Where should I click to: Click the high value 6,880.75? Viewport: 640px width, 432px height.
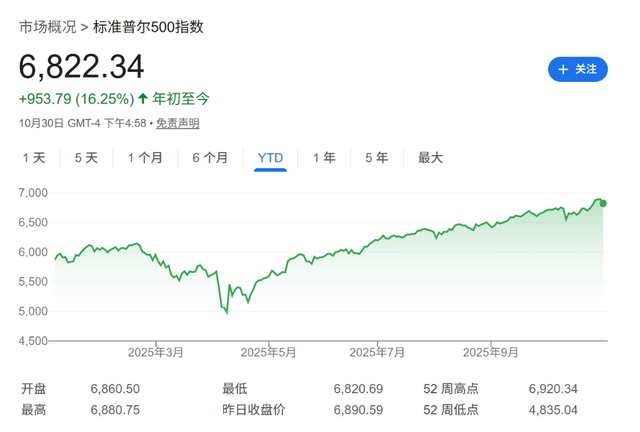[115, 410]
